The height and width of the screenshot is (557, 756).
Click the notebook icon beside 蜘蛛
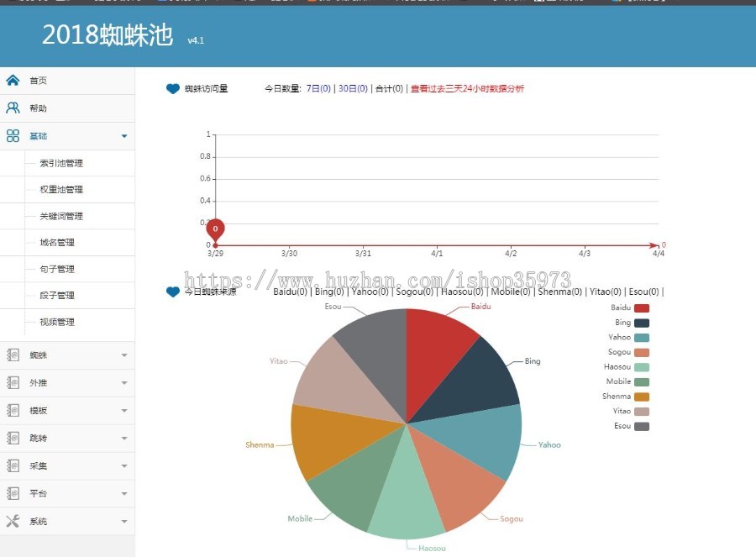(12, 355)
